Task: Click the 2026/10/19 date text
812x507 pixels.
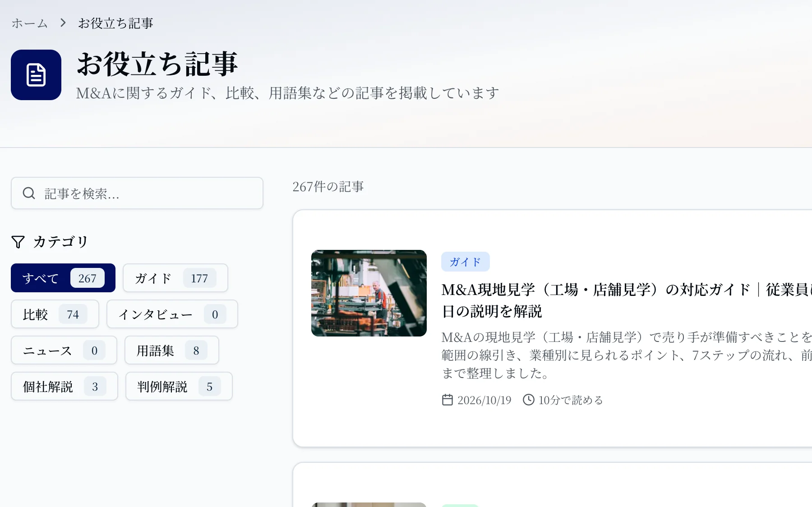Action: pos(484,400)
